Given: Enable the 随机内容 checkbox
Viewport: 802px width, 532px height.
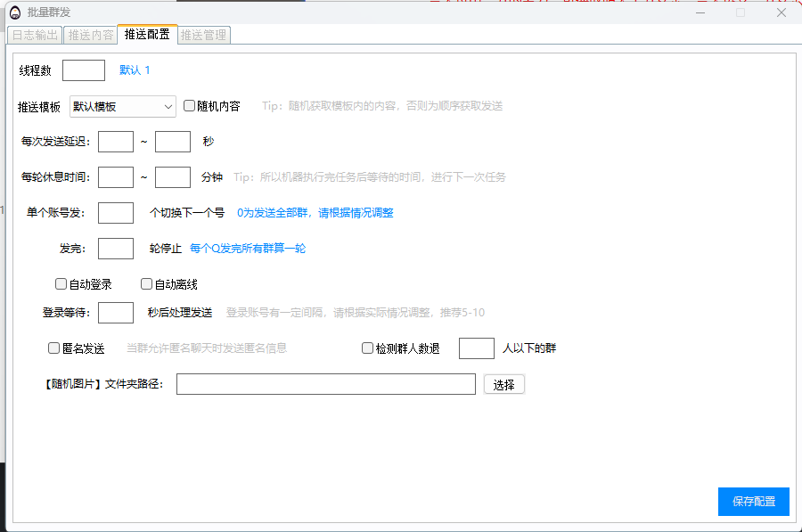Looking at the screenshot, I should pos(190,106).
